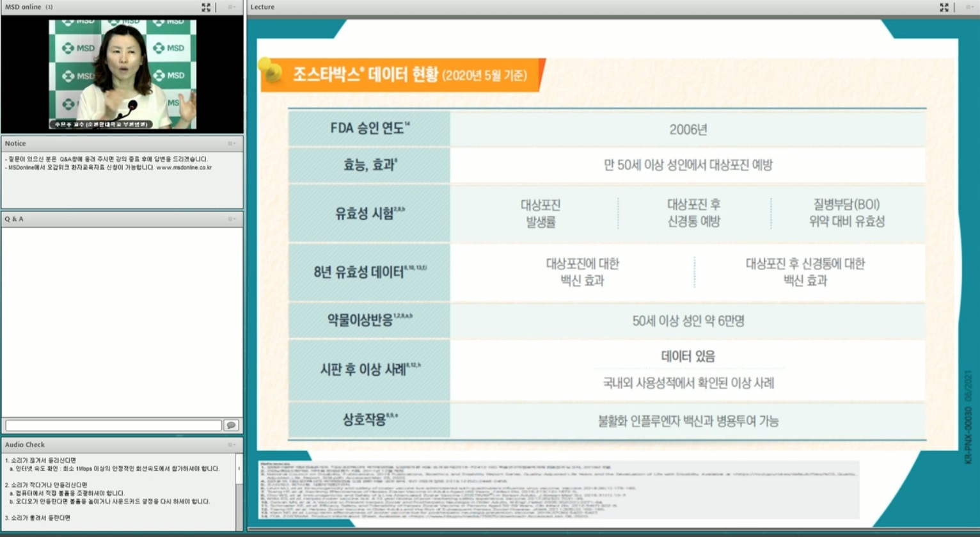Viewport: 980px width, 537px height.
Task: Open the Notice pod options menu
Action: [231, 143]
